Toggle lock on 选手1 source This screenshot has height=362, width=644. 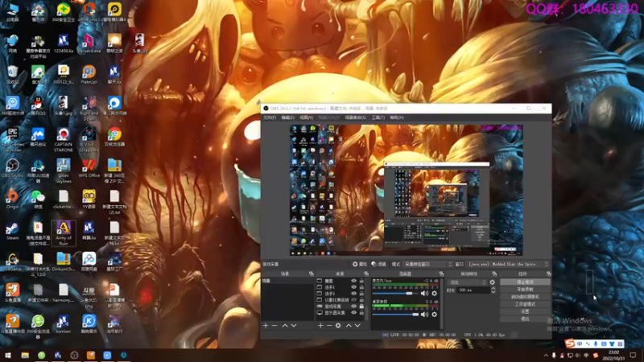(x=361, y=287)
